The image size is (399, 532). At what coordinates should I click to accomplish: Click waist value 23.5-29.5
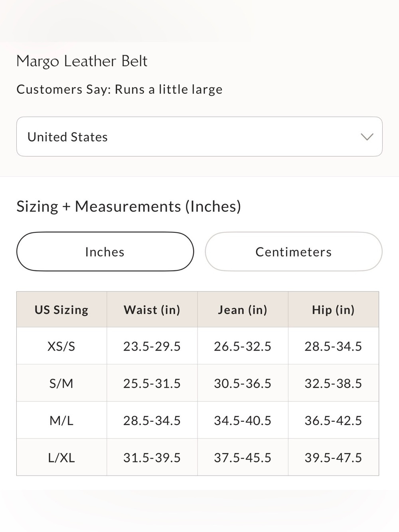[x=152, y=346]
